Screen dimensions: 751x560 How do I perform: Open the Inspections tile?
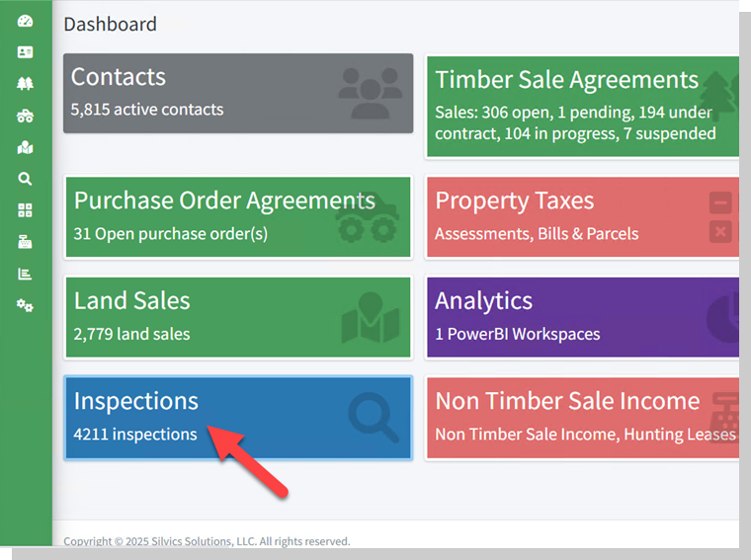pos(238,417)
